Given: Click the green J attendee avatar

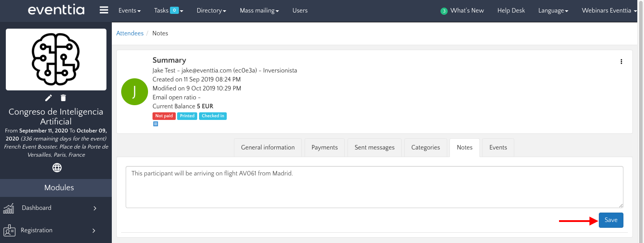Looking at the screenshot, I should pyautogui.click(x=134, y=91).
